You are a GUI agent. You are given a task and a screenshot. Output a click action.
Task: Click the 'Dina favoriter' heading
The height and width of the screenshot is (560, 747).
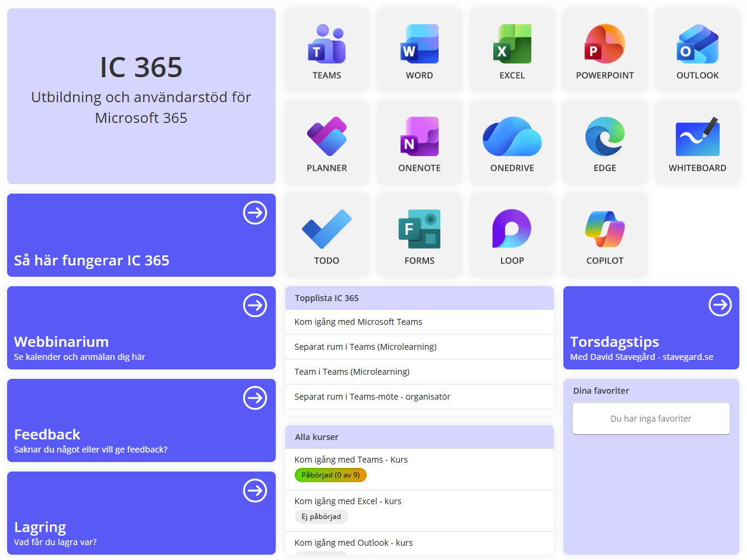pyautogui.click(x=601, y=391)
